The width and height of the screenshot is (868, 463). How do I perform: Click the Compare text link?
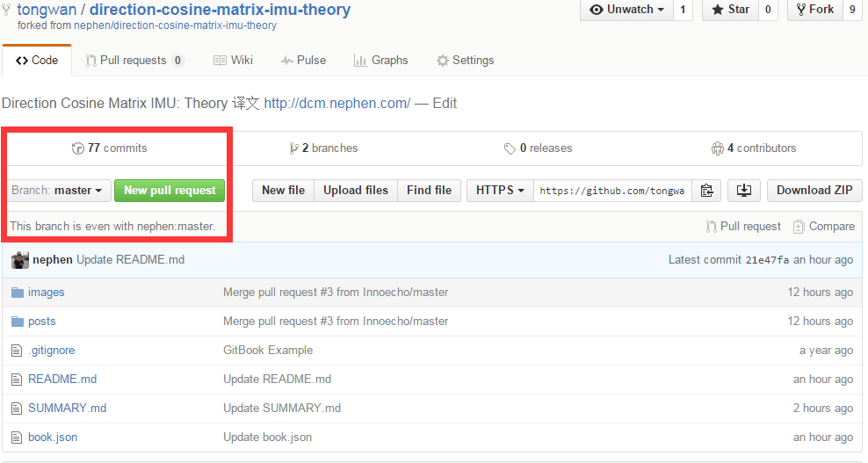pyautogui.click(x=831, y=227)
